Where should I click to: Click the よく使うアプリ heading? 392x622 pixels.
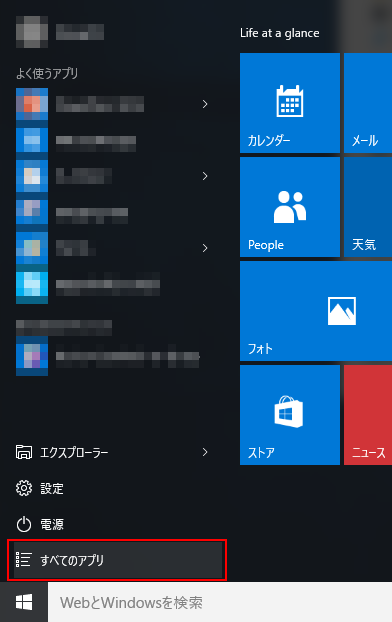point(47,73)
